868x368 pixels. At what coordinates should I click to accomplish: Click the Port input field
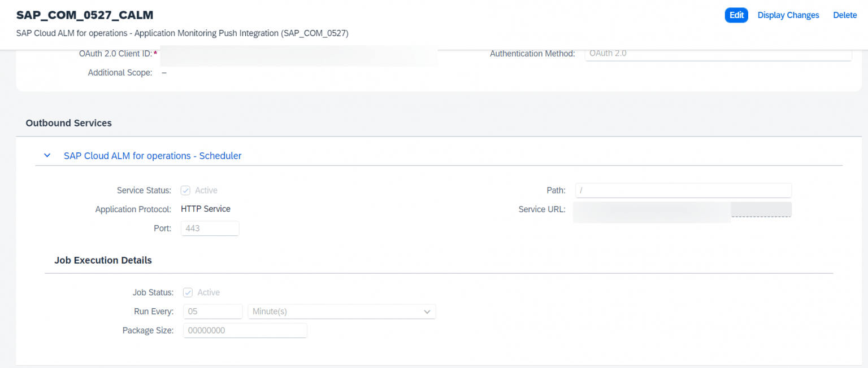210,228
